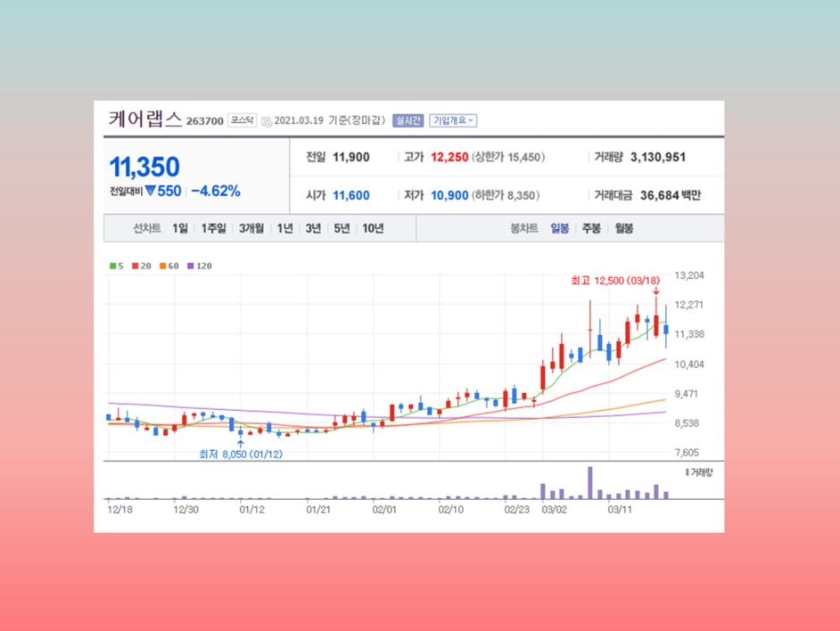Open the 월봉 candle chart

point(624,229)
